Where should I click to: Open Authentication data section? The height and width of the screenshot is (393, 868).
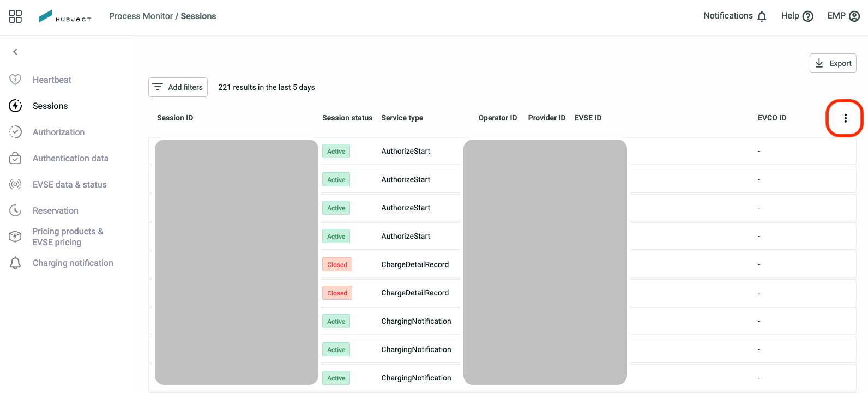click(x=70, y=158)
